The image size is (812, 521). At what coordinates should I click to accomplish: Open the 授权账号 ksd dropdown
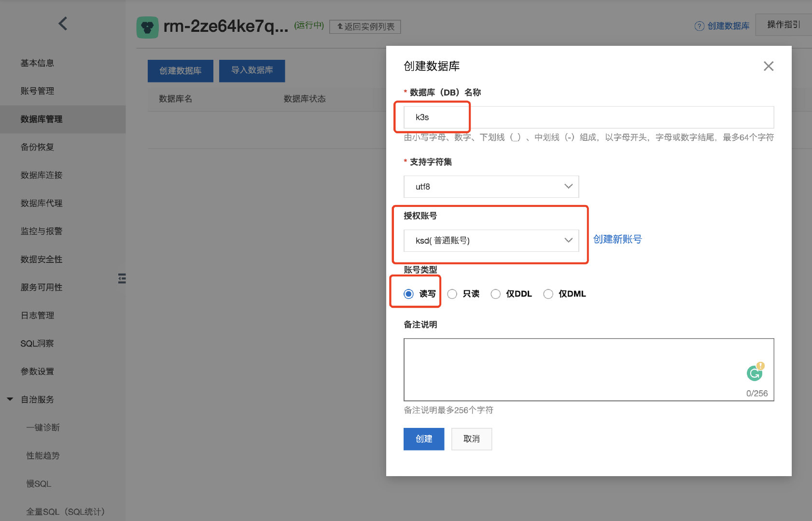[x=491, y=240]
